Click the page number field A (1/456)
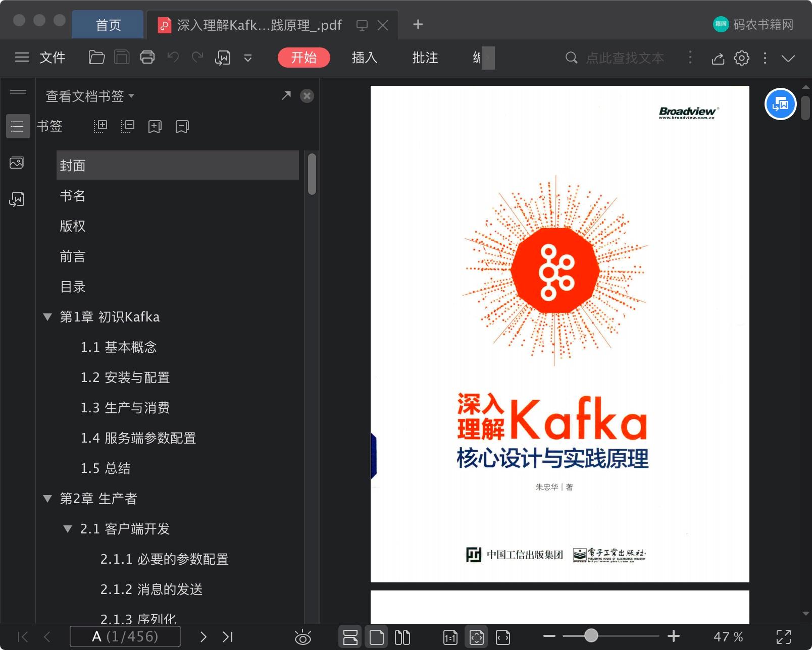 click(x=125, y=636)
